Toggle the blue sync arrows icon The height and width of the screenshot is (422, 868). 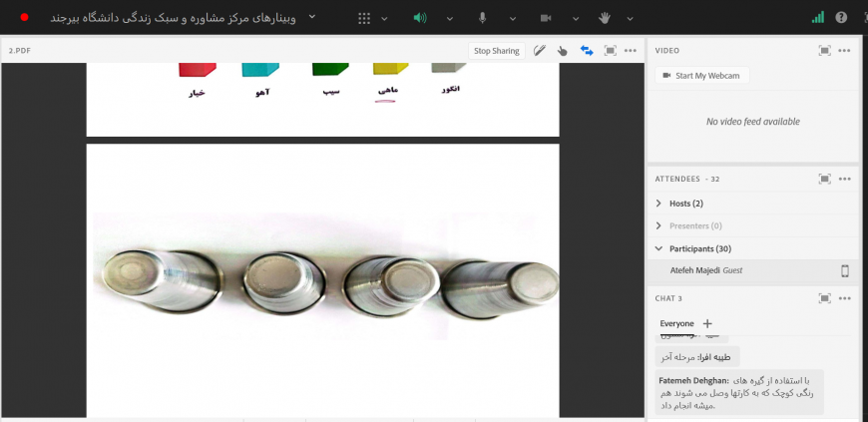click(587, 51)
